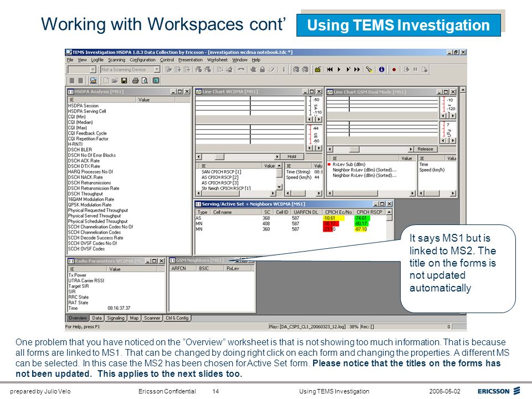Click Release button in Line Chart GSM
This screenshot has width=532, height=399.
(425, 149)
